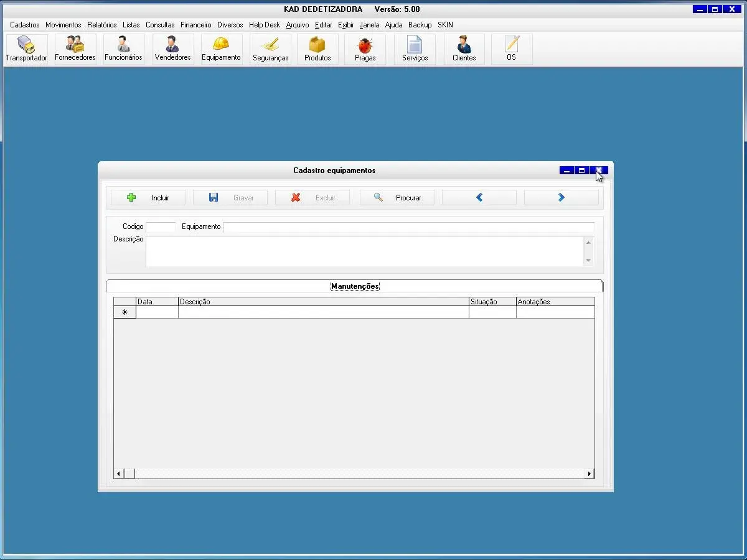747x560 pixels.
Task: Select the new row asterisk marker
Action: (x=125, y=312)
